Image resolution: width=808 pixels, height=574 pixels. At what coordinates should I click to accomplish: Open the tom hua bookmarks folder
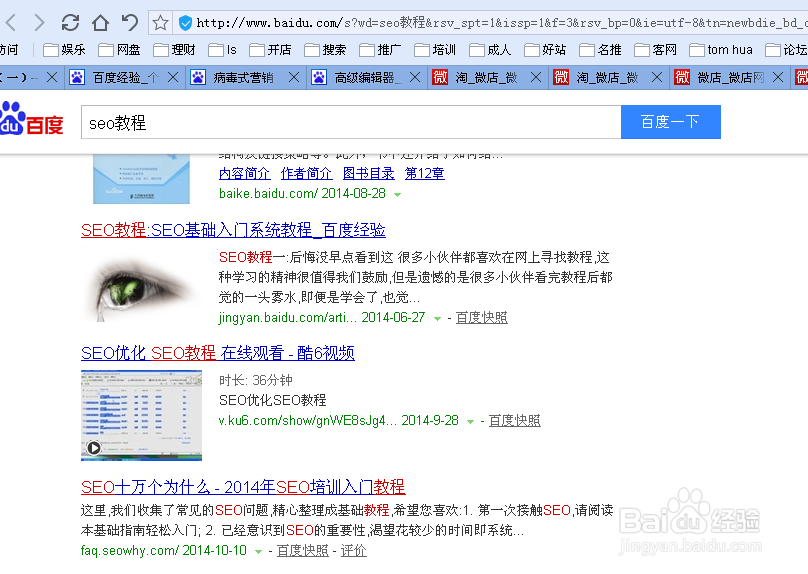pos(721,50)
